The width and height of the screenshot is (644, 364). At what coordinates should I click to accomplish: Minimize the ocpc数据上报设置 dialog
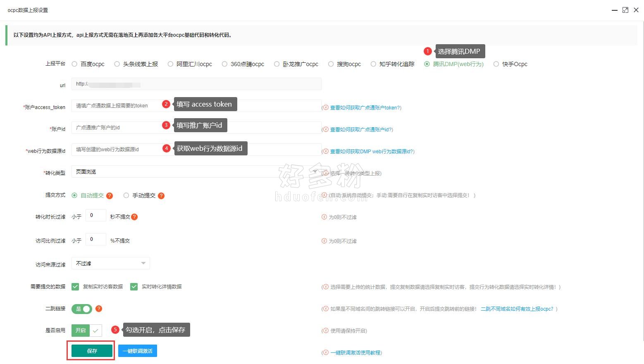pyautogui.click(x=615, y=10)
